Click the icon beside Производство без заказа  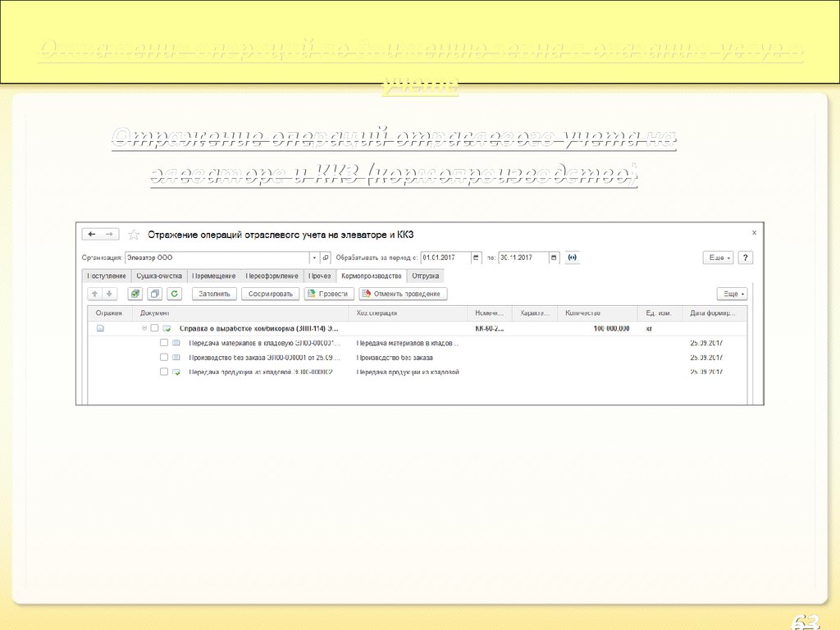point(176,358)
